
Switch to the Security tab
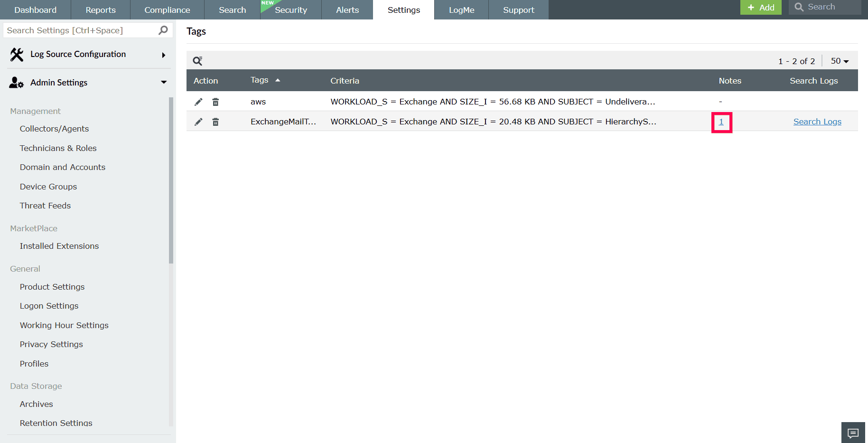pos(291,10)
